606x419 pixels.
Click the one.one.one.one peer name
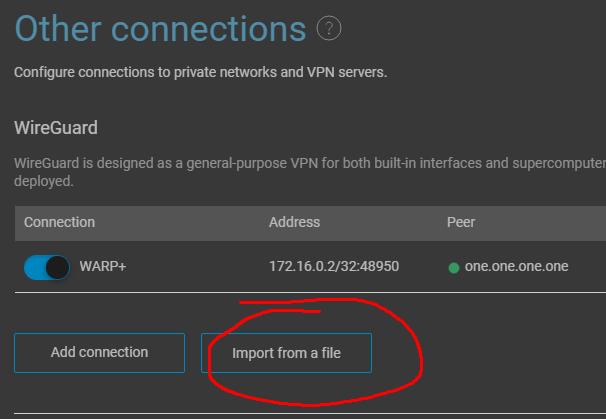point(516,266)
